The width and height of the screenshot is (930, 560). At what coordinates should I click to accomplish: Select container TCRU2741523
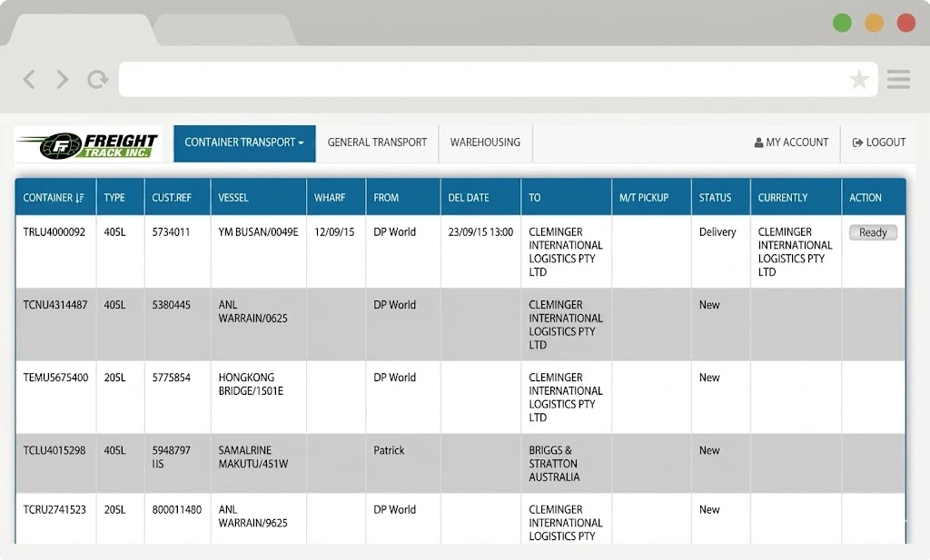pos(54,510)
